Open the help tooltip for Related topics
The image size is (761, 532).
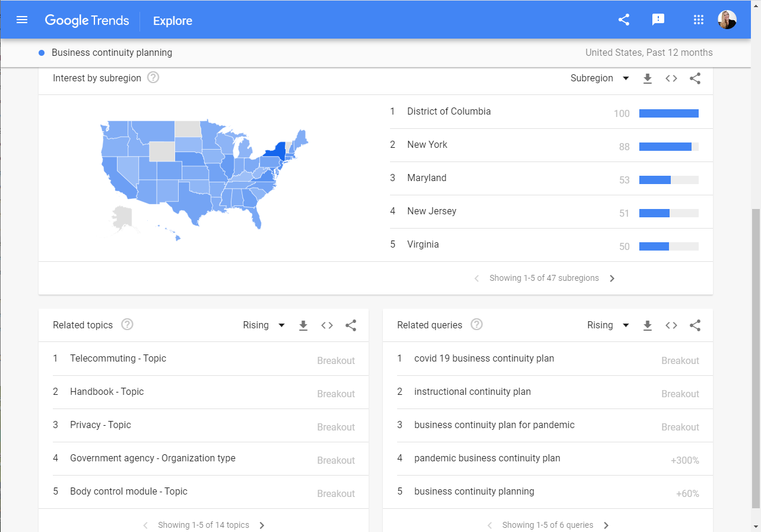tap(127, 324)
